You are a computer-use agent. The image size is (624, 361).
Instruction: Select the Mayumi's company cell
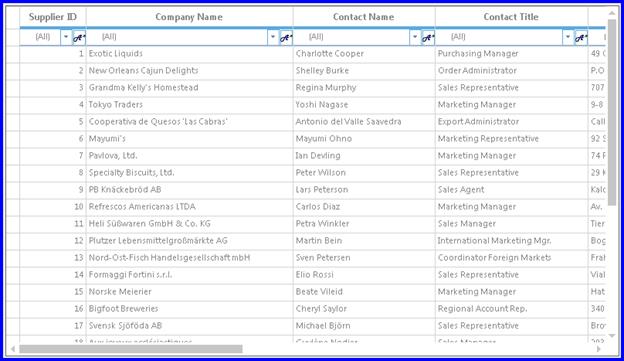[x=189, y=139]
